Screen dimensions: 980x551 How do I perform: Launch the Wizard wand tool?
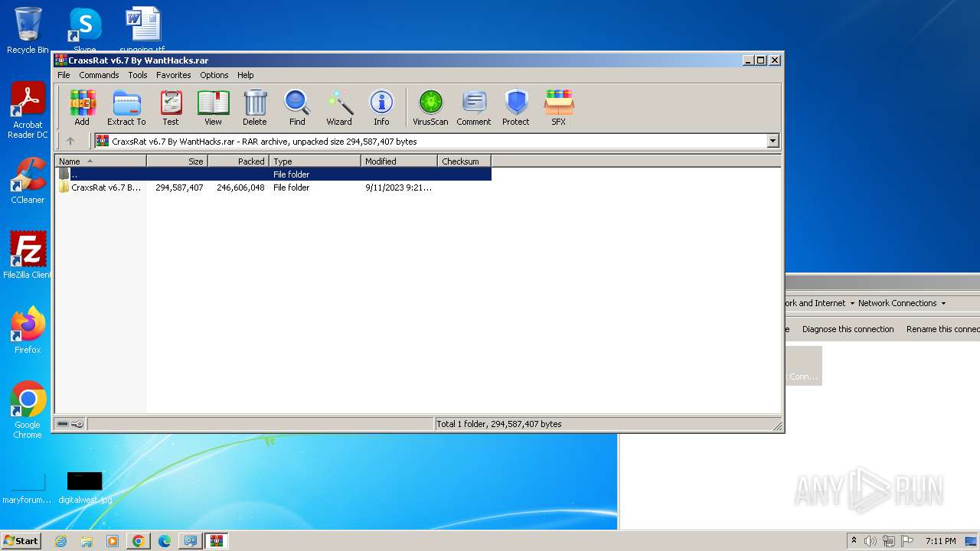[x=339, y=108]
